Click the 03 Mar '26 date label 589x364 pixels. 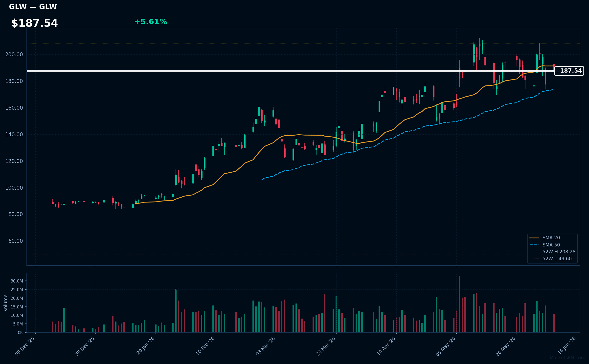point(266,346)
